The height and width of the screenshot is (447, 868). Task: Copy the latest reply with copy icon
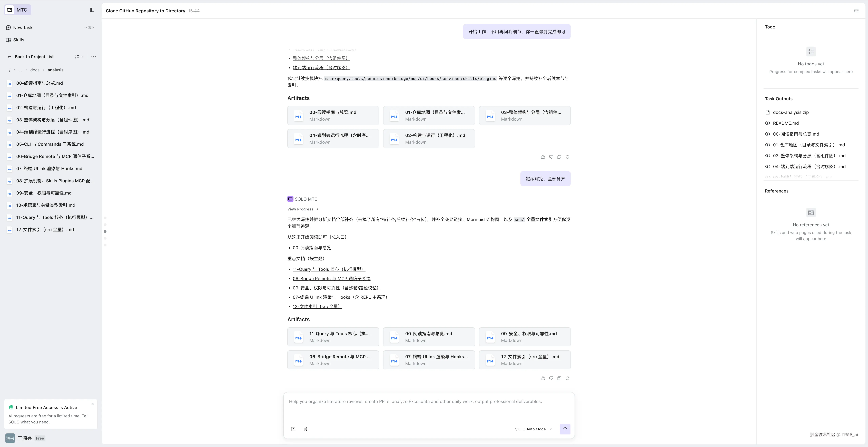pos(559,378)
